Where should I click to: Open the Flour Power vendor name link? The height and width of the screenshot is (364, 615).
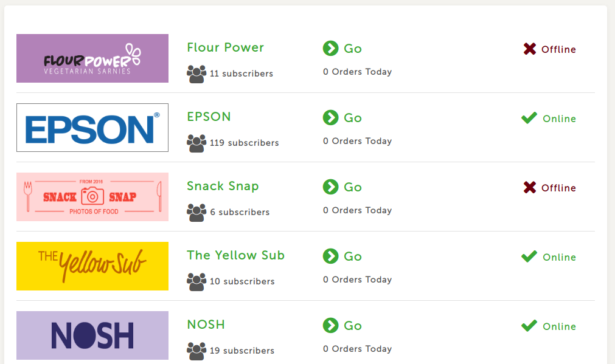pyautogui.click(x=226, y=47)
